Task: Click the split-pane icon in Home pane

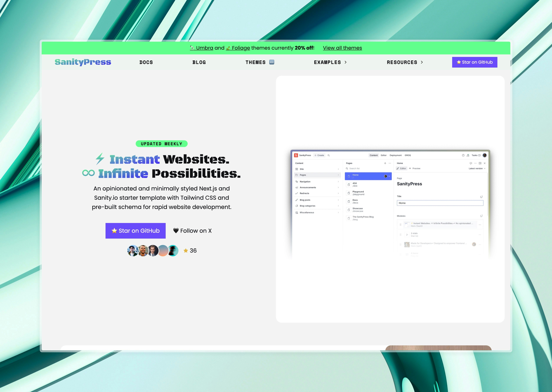Action: (x=480, y=163)
